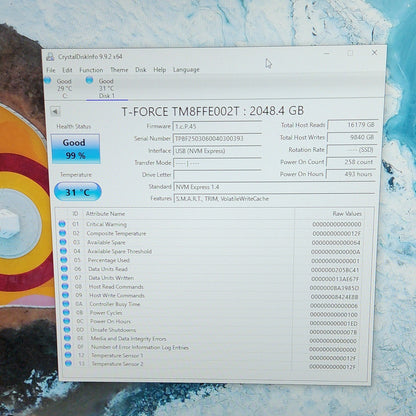Viewport: 416px width, 416px height.
Task: Click the previous disk arrow button
Action: 55,111
